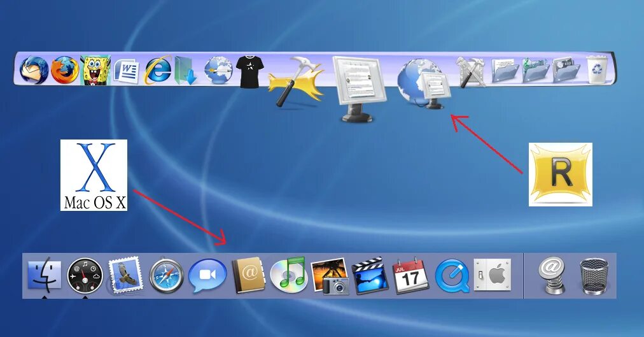Open Address Book in Mac dock
644x337 pixels.
249,275
